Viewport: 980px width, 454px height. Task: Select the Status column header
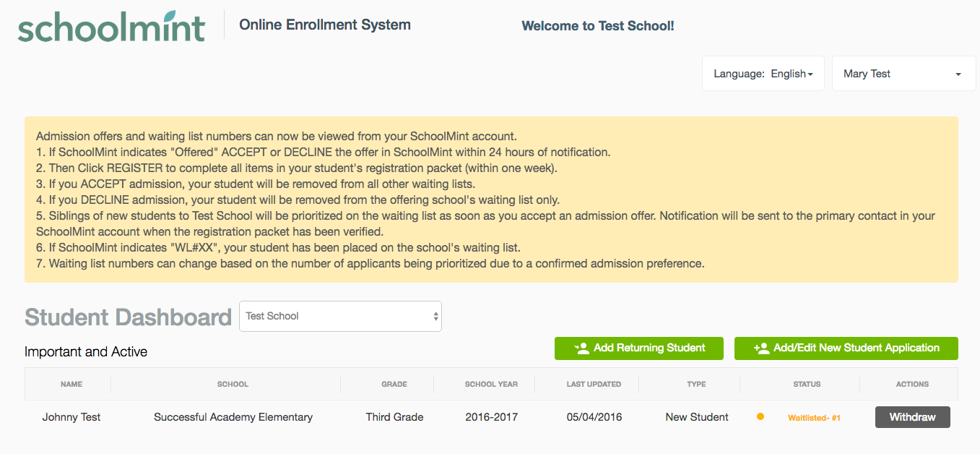click(x=807, y=384)
